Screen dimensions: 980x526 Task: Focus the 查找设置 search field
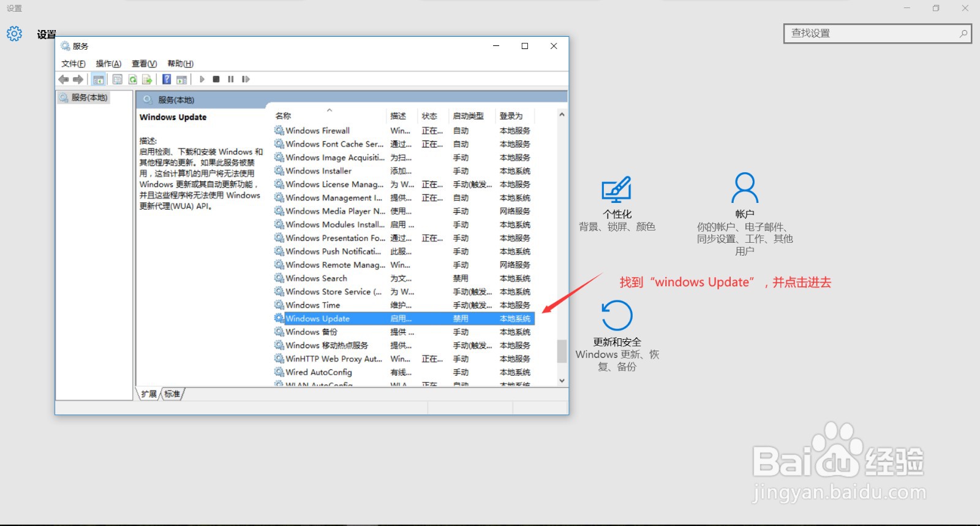(x=878, y=34)
